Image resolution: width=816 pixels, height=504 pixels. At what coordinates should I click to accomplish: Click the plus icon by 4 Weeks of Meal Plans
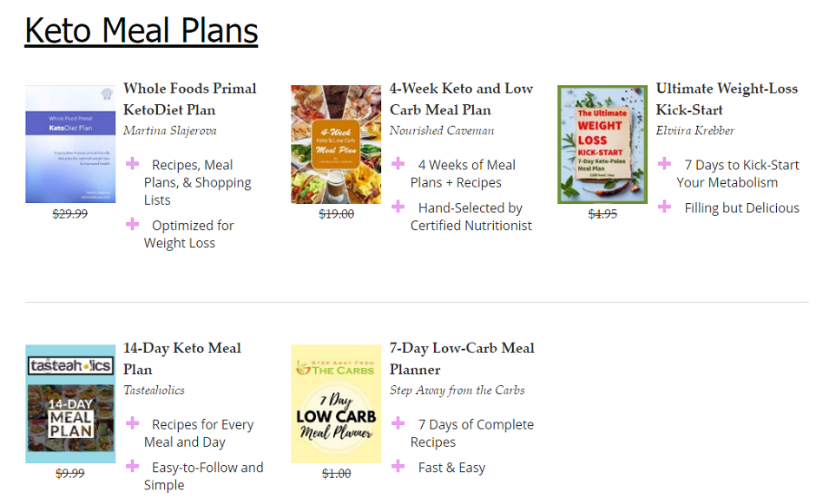[x=398, y=164]
